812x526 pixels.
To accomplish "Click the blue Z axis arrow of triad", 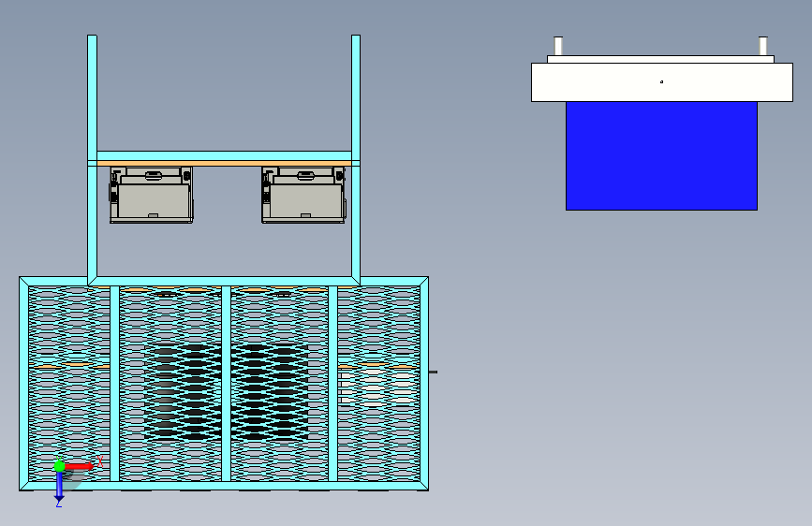I will click(x=60, y=487).
